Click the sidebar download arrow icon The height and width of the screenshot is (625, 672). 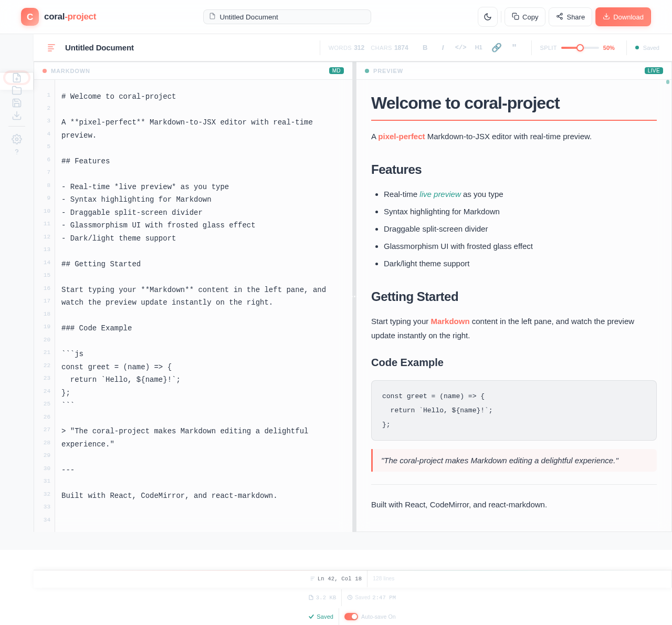(x=17, y=116)
